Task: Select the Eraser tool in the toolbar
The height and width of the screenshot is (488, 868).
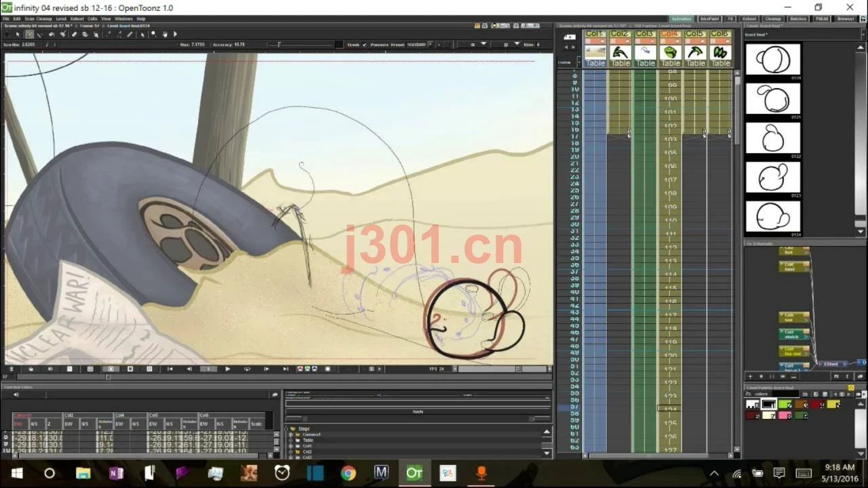Action: pos(74,34)
